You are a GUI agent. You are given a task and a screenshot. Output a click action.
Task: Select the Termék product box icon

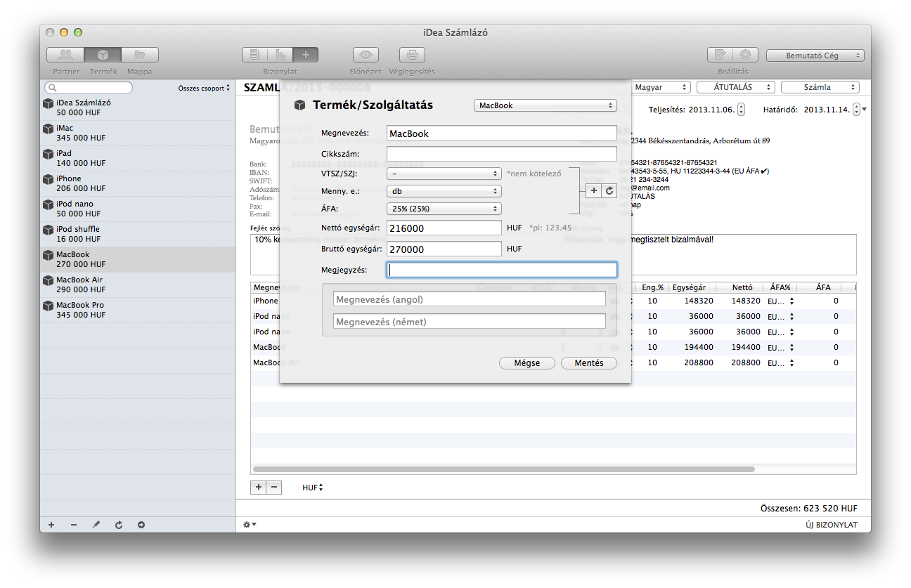pos(103,55)
